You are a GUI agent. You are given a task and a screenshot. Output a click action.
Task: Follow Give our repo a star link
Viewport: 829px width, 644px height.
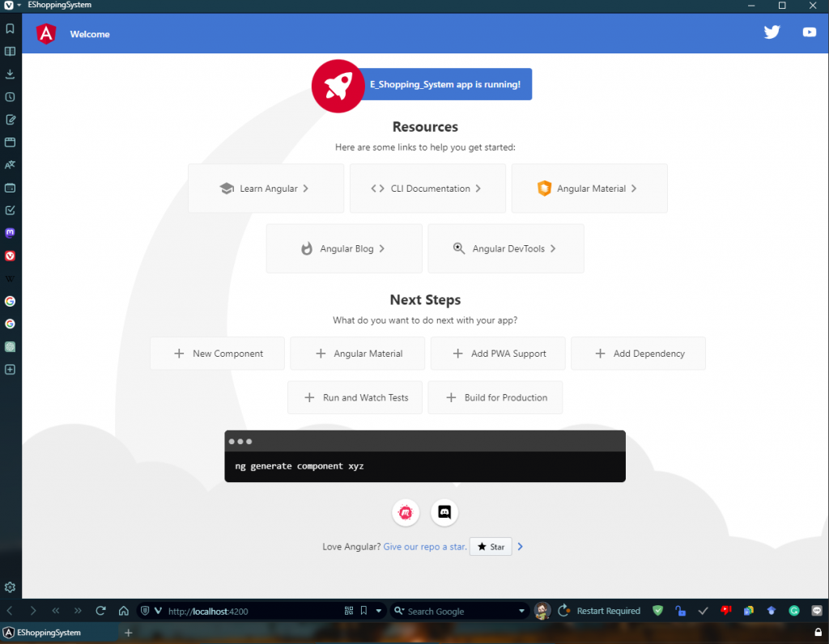point(425,547)
